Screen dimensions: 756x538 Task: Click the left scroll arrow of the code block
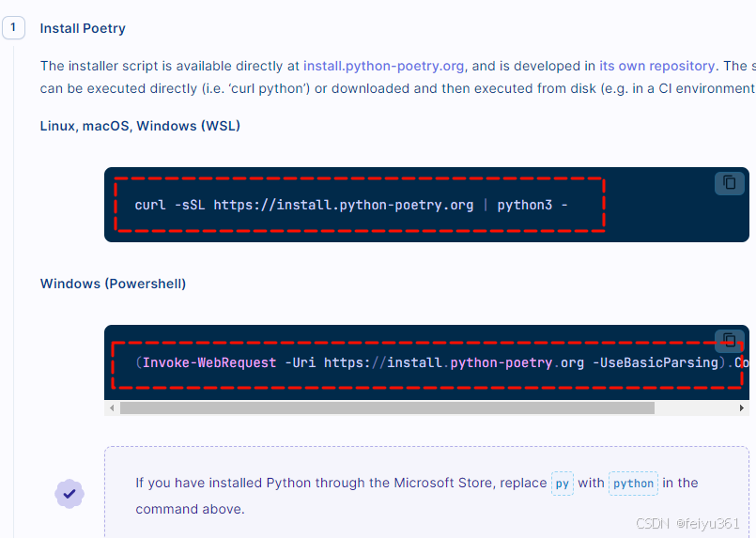coord(112,407)
